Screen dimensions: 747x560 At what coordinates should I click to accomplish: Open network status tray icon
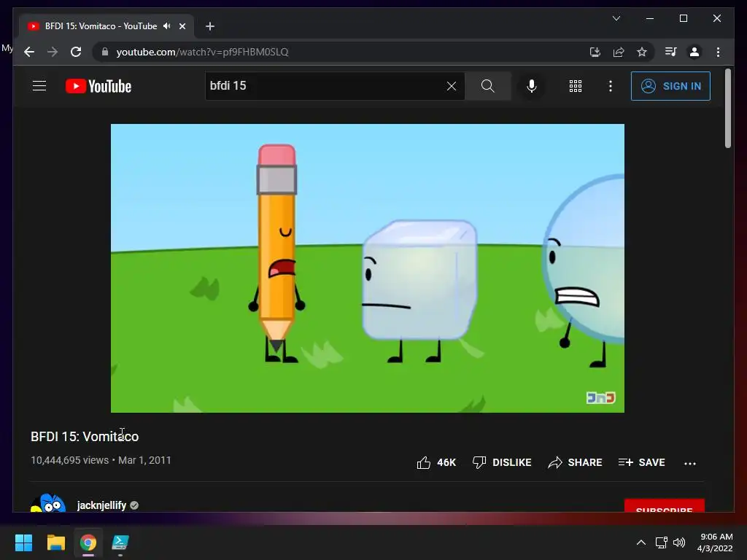[661, 542]
